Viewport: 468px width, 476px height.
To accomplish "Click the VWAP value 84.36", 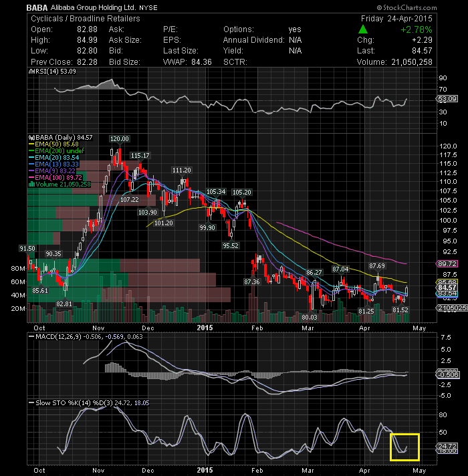I will 201,62.
